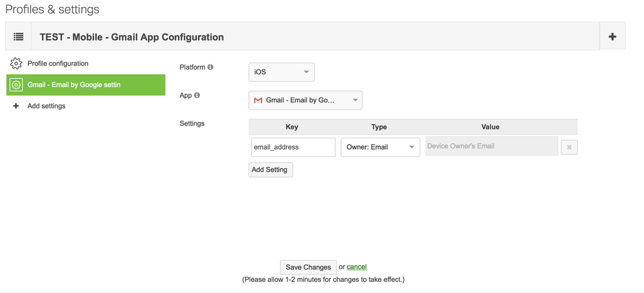Open the Platform dropdown showing iOS
Viewport: 644px width, 293px height.
click(x=281, y=72)
